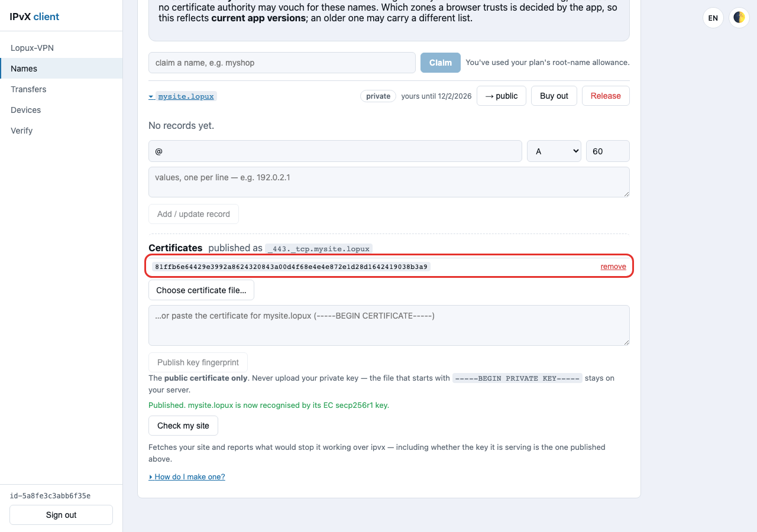Click the TTL field showing 60
The height and width of the screenshot is (532, 757).
pyautogui.click(x=608, y=151)
